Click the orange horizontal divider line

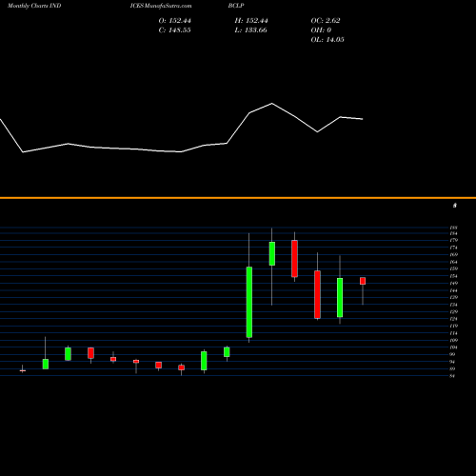[x=238, y=198]
